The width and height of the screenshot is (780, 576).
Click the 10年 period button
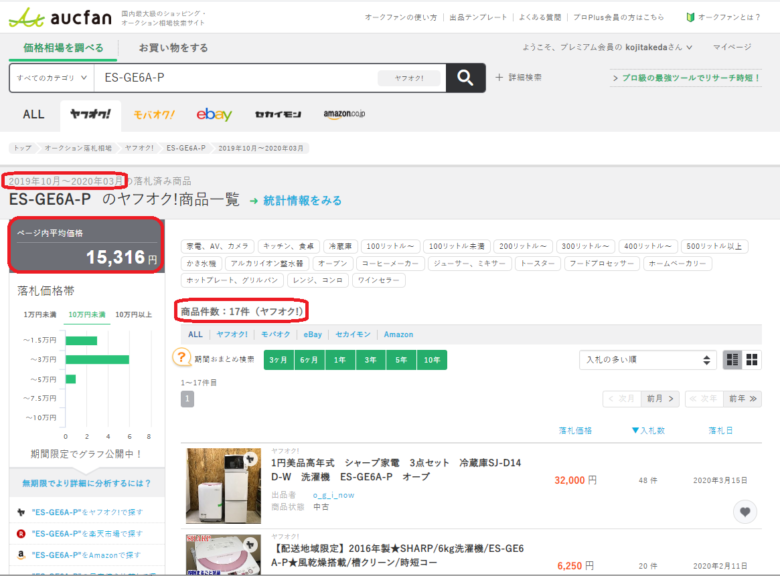coord(432,360)
